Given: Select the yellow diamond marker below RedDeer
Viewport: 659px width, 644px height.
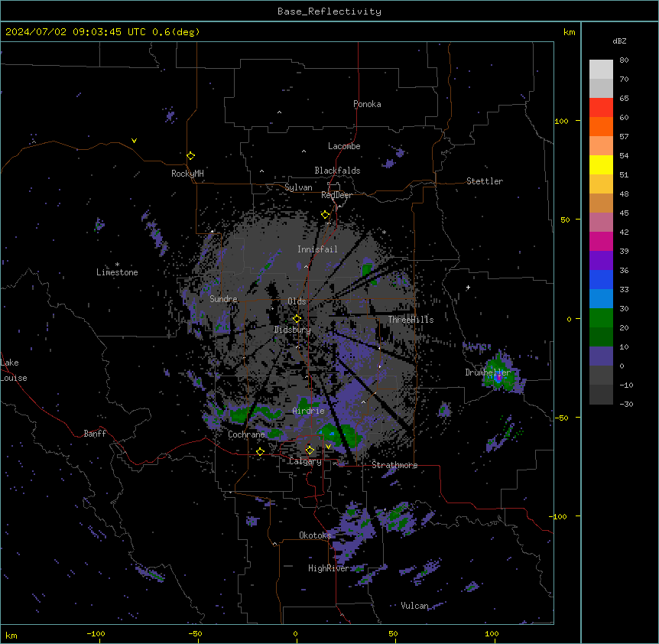Looking at the screenshot, I should (x=325, y=214).
